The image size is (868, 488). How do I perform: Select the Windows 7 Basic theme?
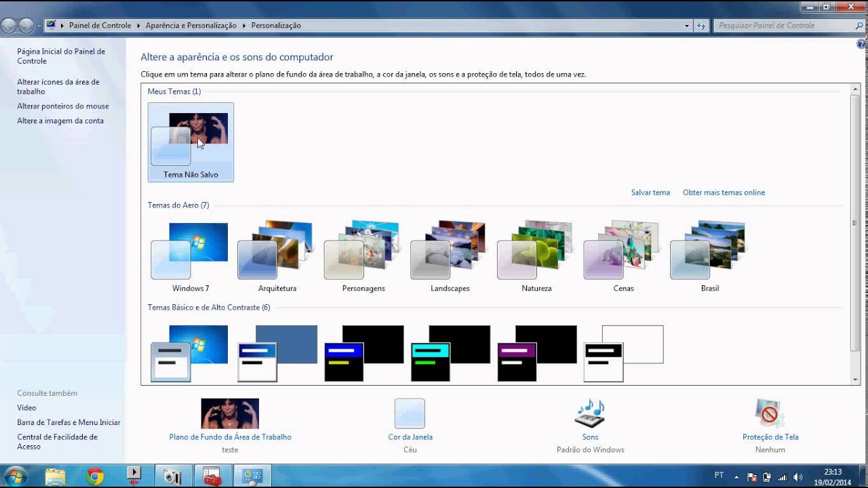(191, 353)
